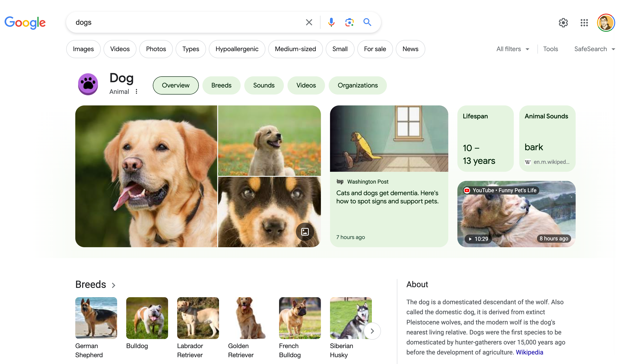Select the Images tab filter
The image size is (620, 364).
[83, 49]
